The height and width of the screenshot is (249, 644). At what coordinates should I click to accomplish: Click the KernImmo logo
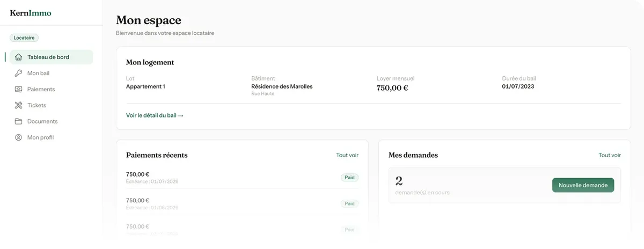click(x=31, y=13)
